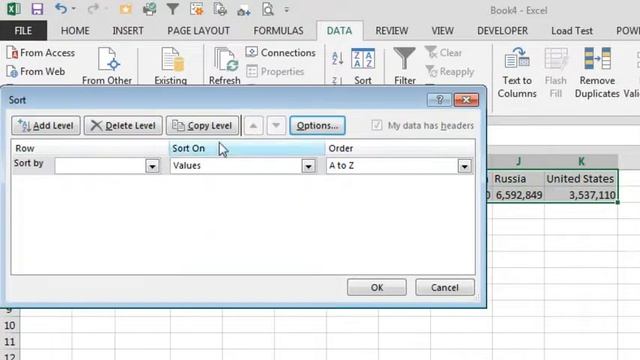Click Connections in the ribbon

click(281, 53)
